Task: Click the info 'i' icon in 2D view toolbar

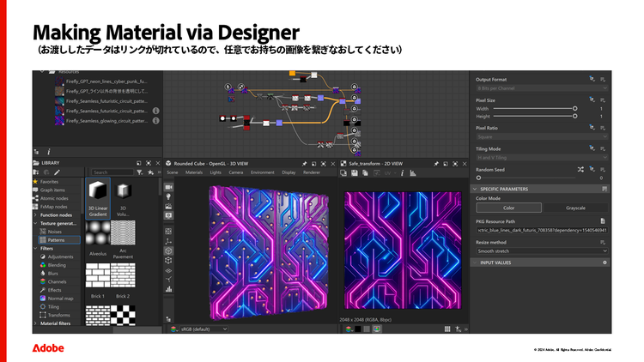Action: (x=402, y=173)
